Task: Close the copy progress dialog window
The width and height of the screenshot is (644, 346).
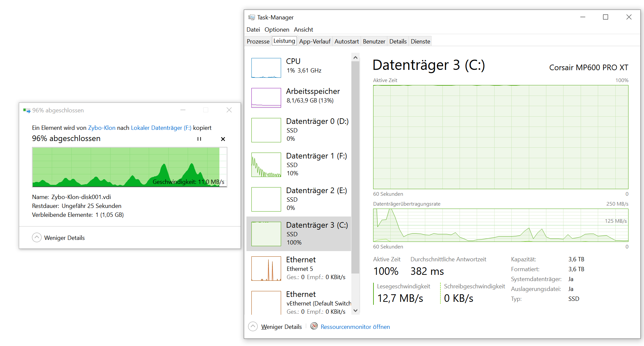Action: tap(229, 110)
